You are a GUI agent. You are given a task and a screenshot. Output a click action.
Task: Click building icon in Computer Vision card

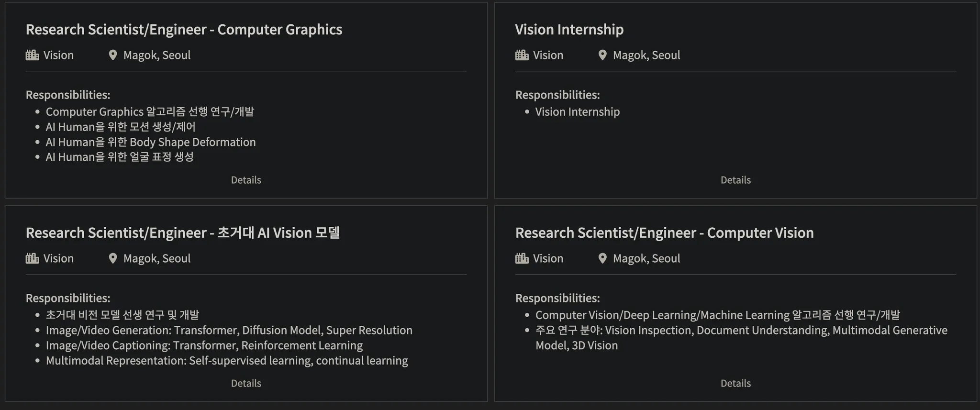[522, 258]
